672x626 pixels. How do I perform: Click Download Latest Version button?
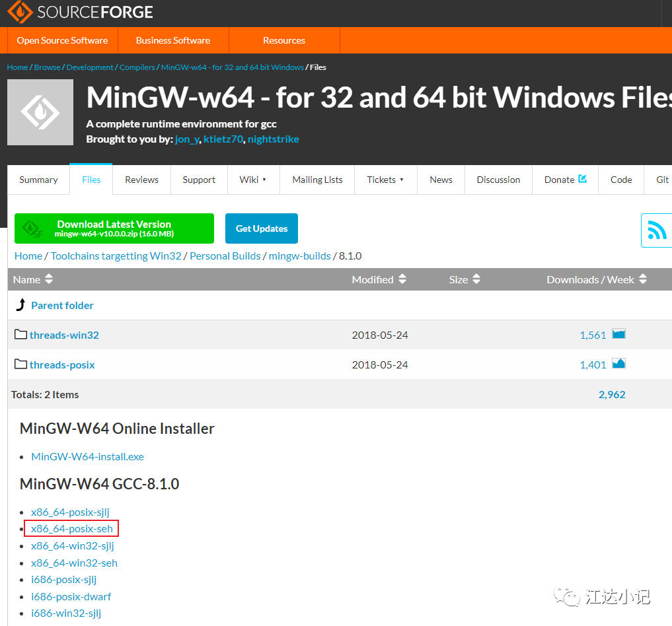tap(114, 228)
